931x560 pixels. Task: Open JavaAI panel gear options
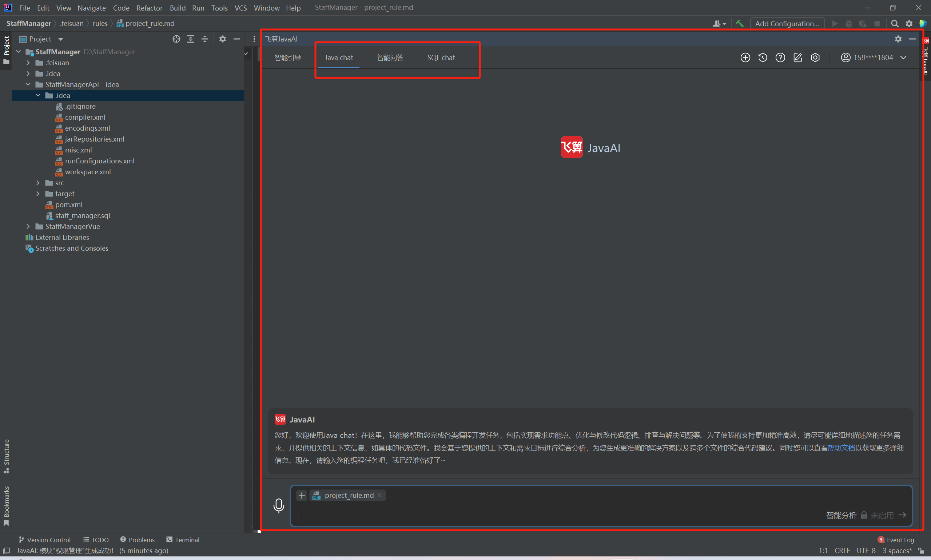coord(898,39)
